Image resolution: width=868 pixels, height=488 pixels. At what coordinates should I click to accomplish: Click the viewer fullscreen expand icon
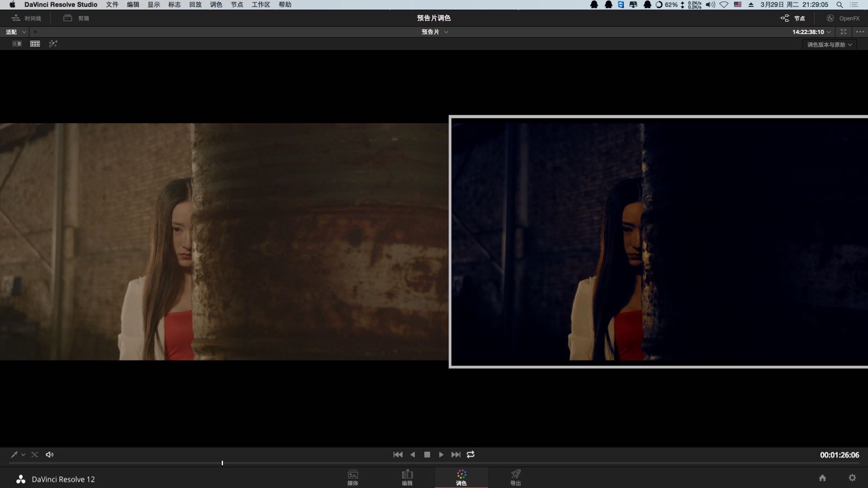pos(844,32)
